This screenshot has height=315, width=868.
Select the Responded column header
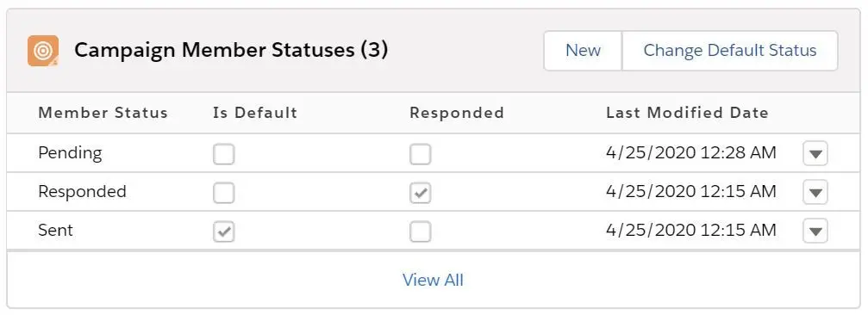[x=457, y=113]
